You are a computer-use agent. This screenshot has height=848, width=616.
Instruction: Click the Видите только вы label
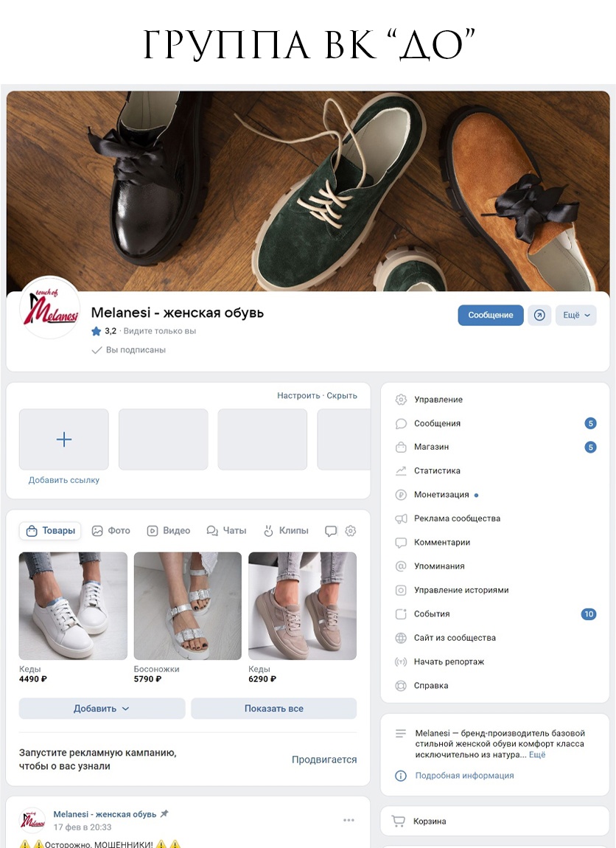coord(159,331)
